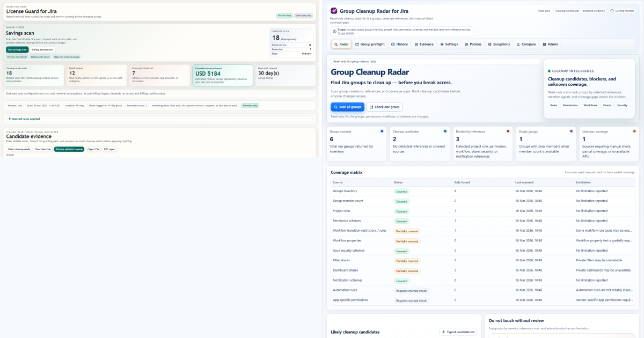Open the History tab

click(400, 45)
